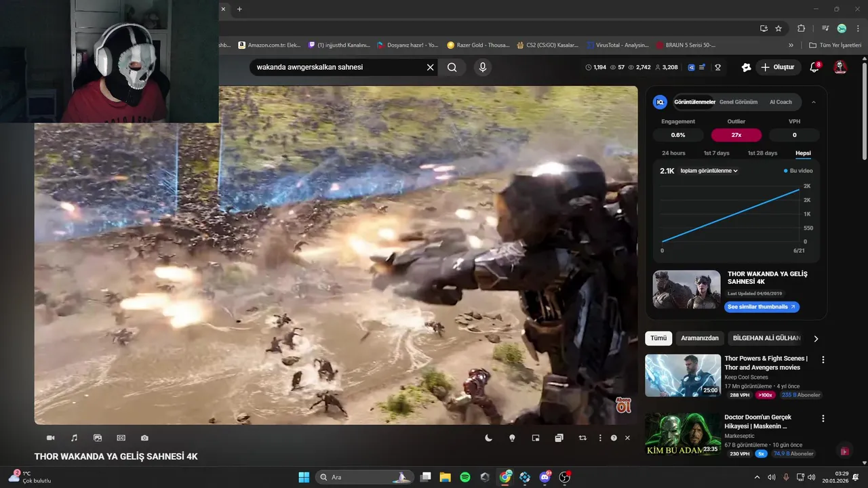Expand the bookmarks overflow chevron
This screenshot has height=488, width=868.
point(791,45)
